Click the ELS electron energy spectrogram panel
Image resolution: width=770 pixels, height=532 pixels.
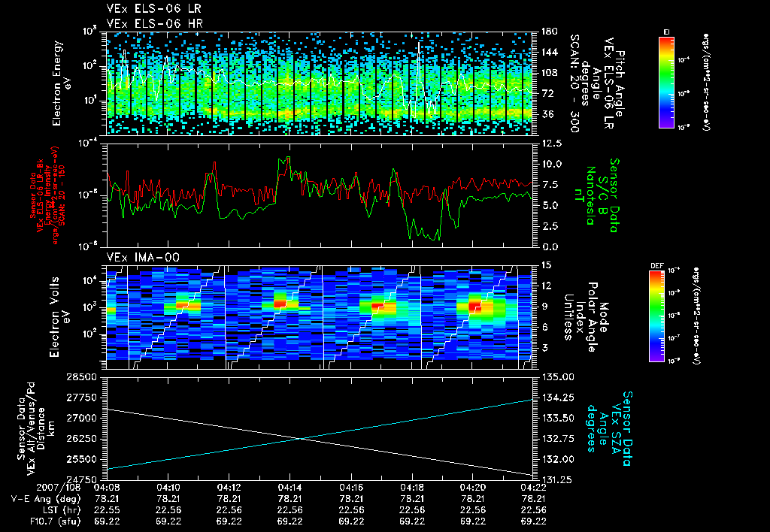(x=320, y=83)
